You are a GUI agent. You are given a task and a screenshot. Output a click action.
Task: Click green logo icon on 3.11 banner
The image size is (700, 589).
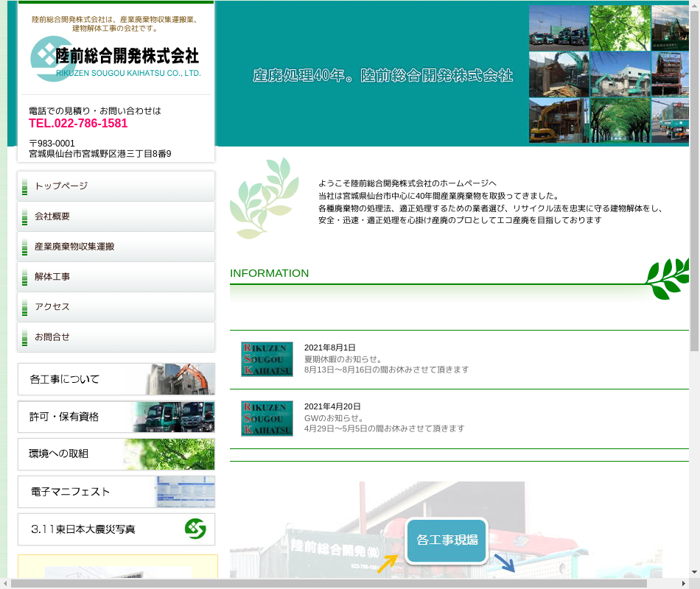pos(195,529)
